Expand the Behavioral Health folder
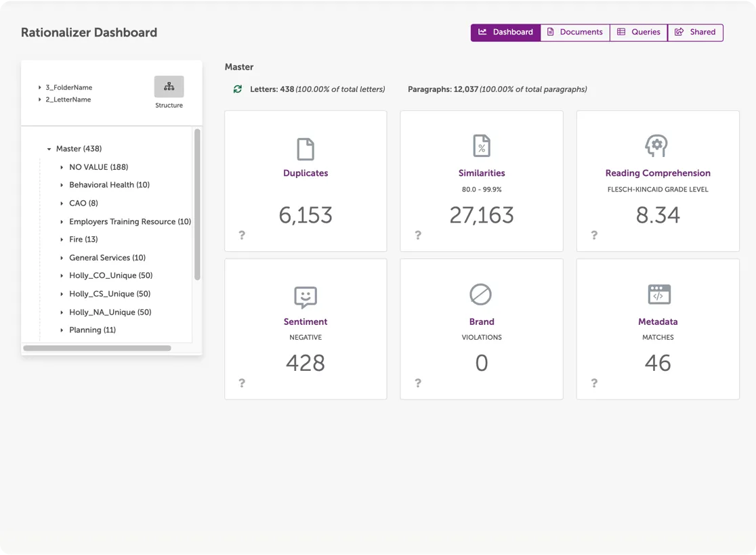The image size is (756, 555). click(x=62, y=185)
